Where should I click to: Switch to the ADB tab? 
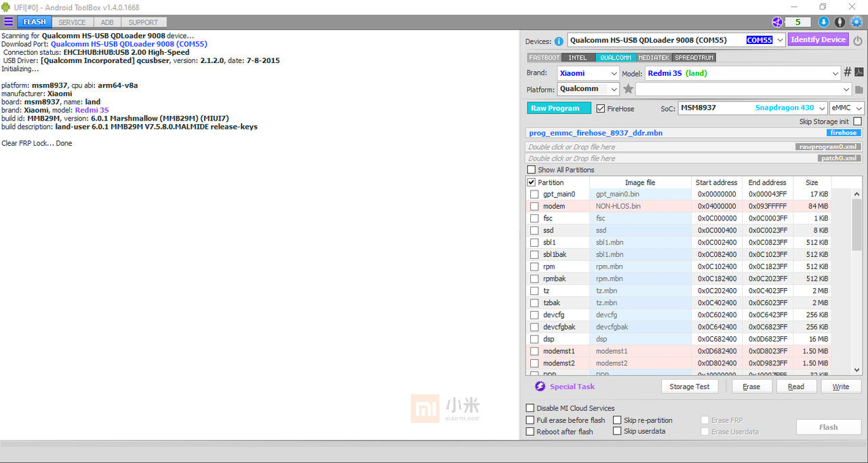click(107, 22)
